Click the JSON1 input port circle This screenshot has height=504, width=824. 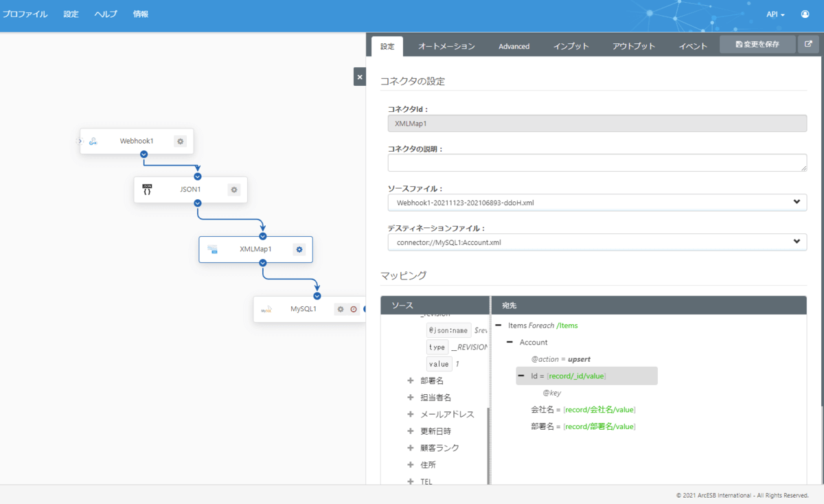[x=198, y=176]
